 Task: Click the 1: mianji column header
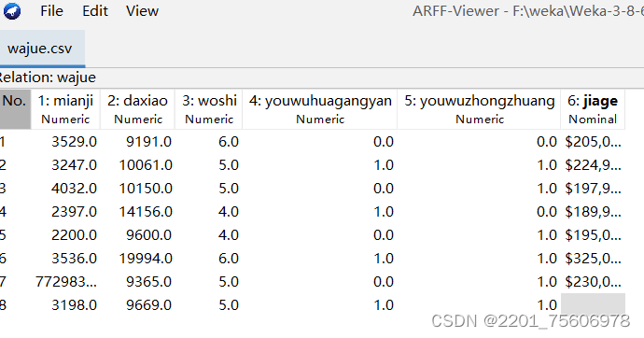click(x=65, y=109)
